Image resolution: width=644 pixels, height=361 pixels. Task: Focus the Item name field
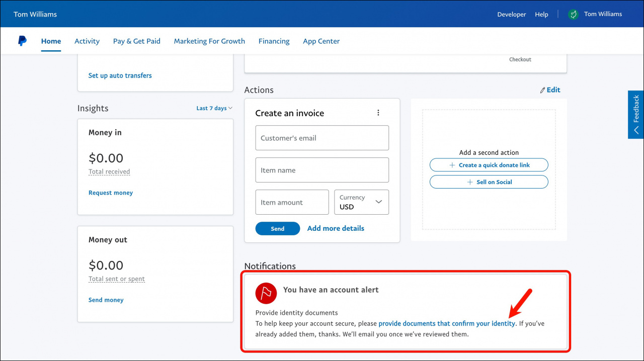322,170
